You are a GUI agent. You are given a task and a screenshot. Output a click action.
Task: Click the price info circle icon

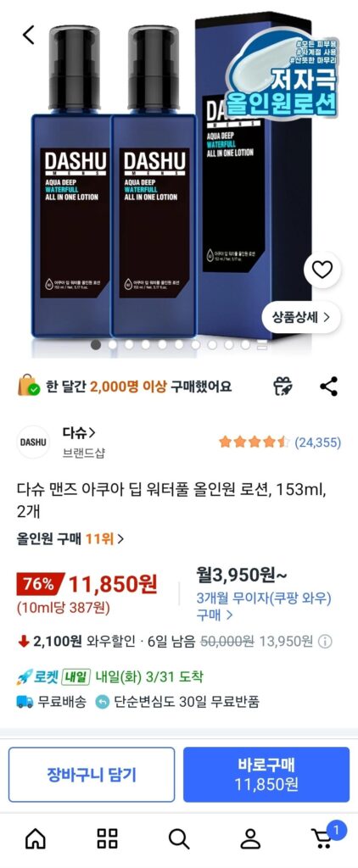(325, 642)
